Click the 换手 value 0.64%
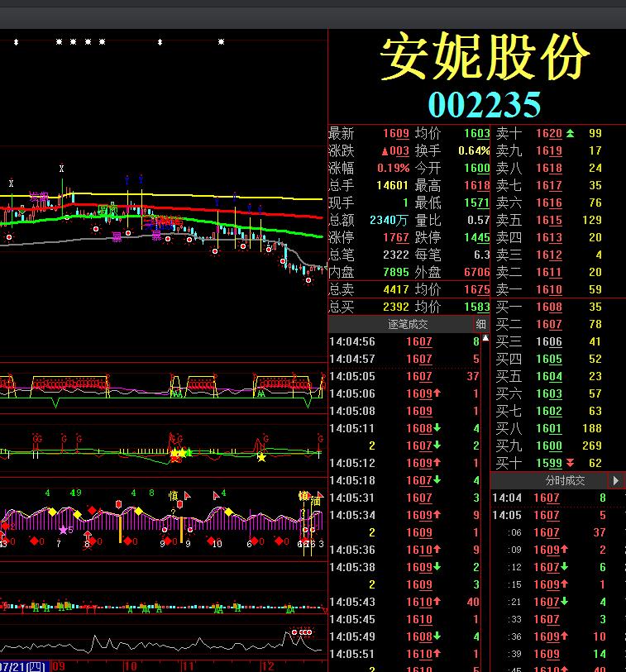626x672 pixels. click(474, 151)
